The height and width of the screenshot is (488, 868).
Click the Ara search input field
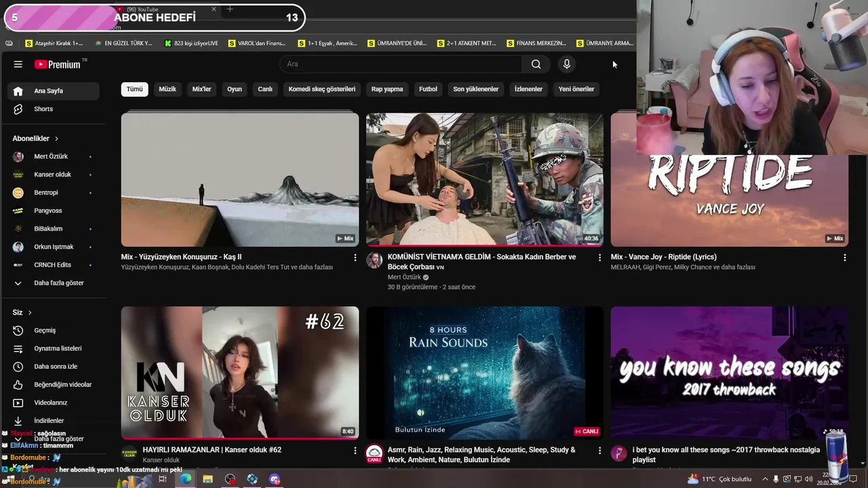click(401, 64)
